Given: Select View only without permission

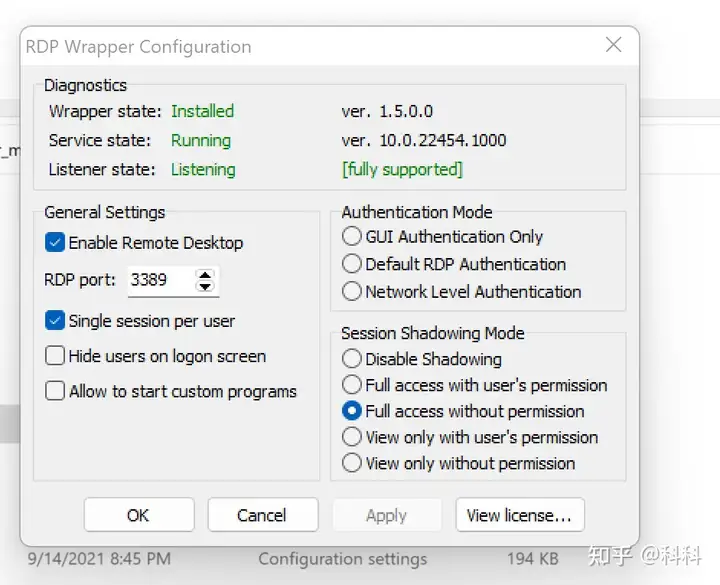Looking at the screenshot, I should click(352, 463).
